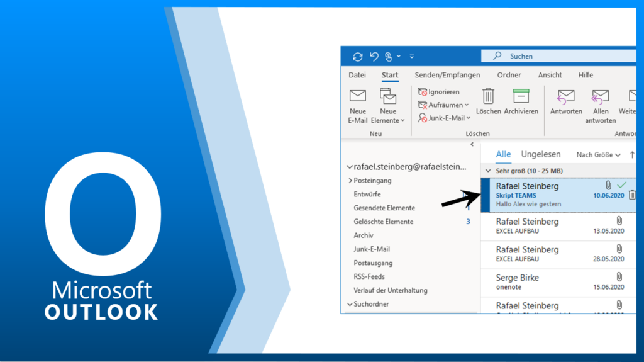
Task: Open the Aufräumen dropdown
Action: tap(443, 105)
